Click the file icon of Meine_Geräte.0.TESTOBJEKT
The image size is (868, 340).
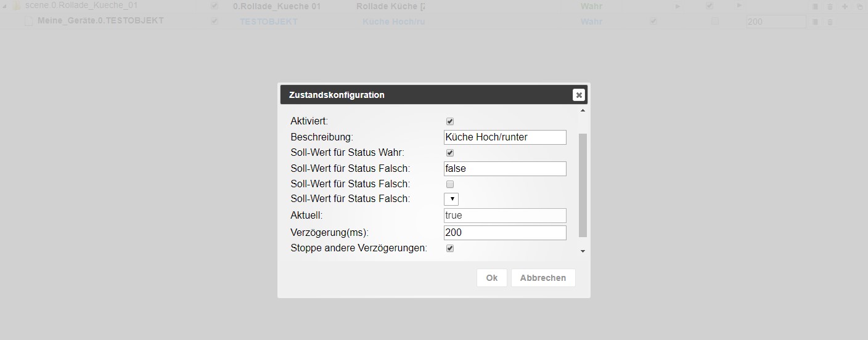[28, 22]
